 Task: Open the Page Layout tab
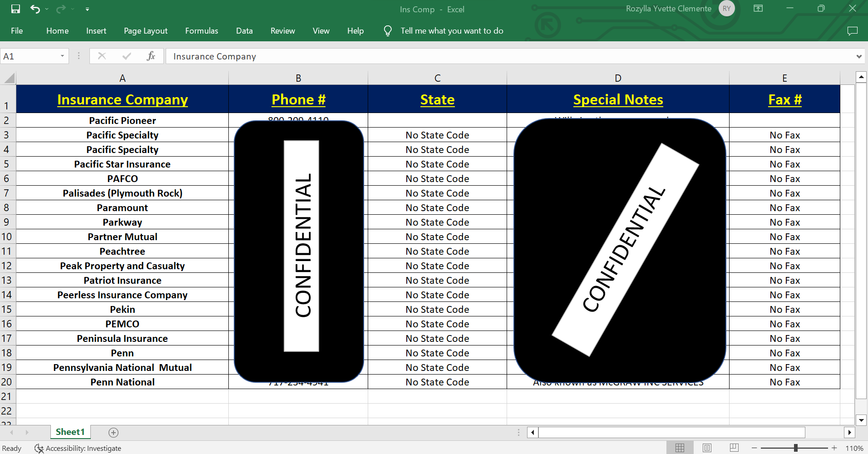[146, 31]
